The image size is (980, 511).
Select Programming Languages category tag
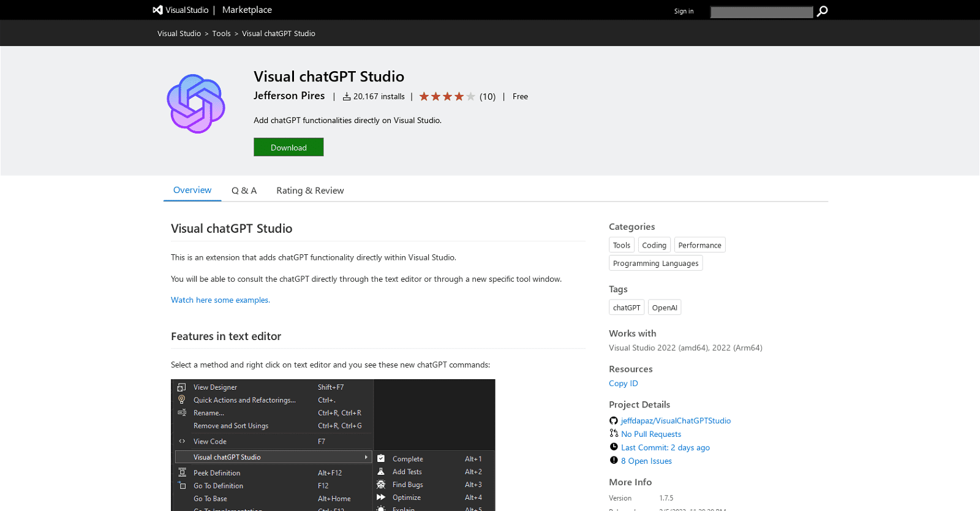655,263
